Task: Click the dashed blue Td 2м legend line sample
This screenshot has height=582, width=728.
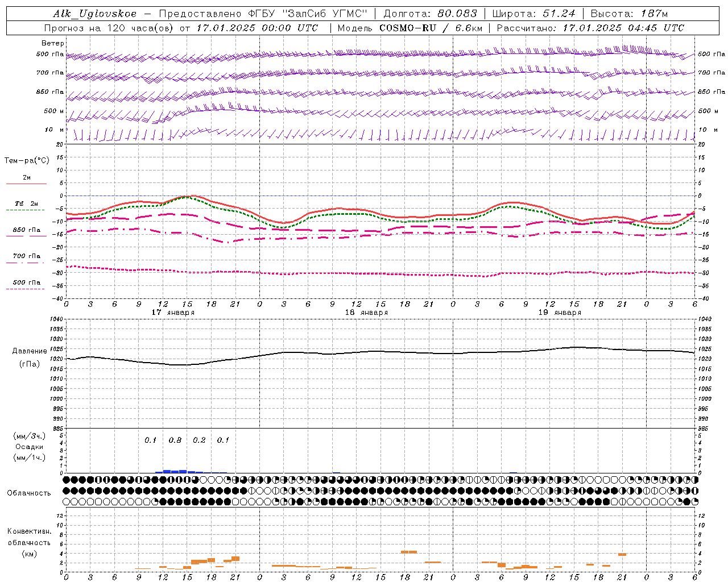Action: coord(25,210)
